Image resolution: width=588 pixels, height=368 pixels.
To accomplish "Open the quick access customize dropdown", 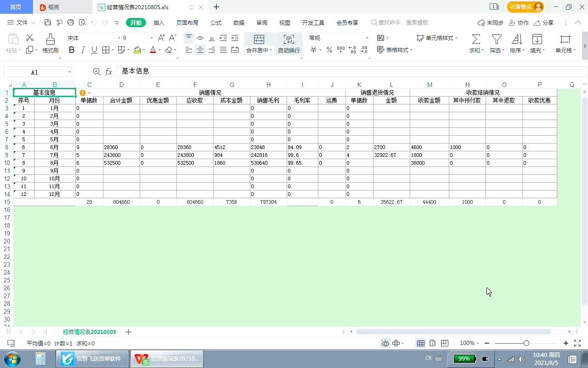I will coord(117,23).
